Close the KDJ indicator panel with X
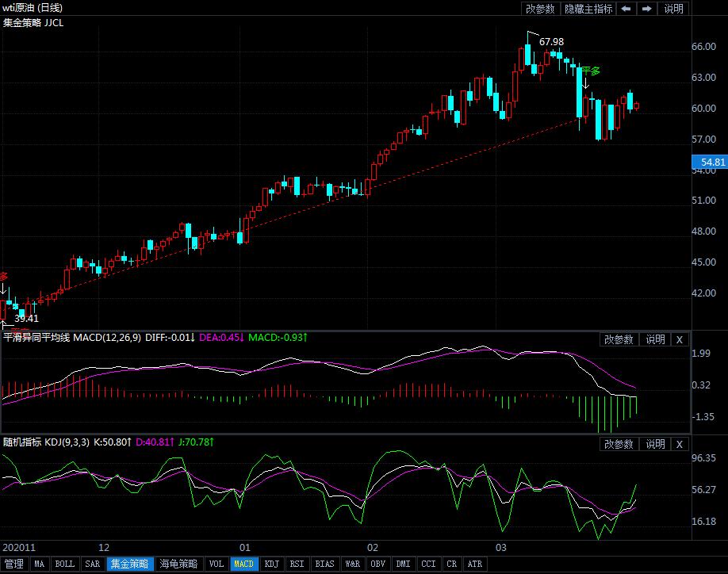 [x=679, y=444]
